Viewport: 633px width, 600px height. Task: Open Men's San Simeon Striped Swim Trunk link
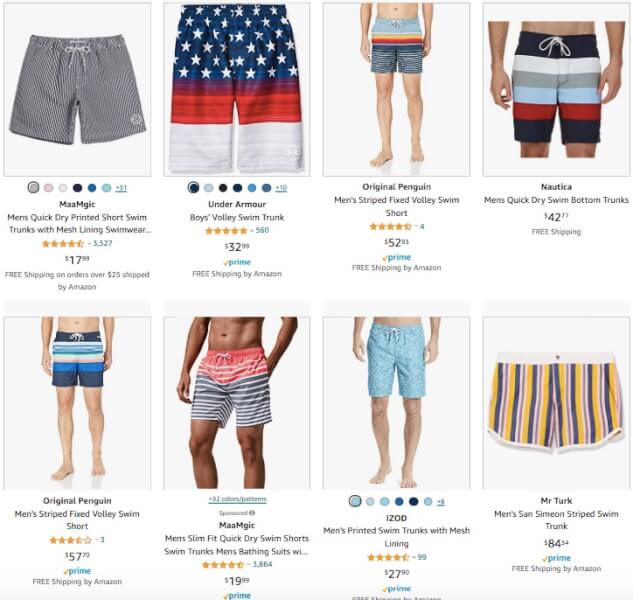click(x=556, y=520)
